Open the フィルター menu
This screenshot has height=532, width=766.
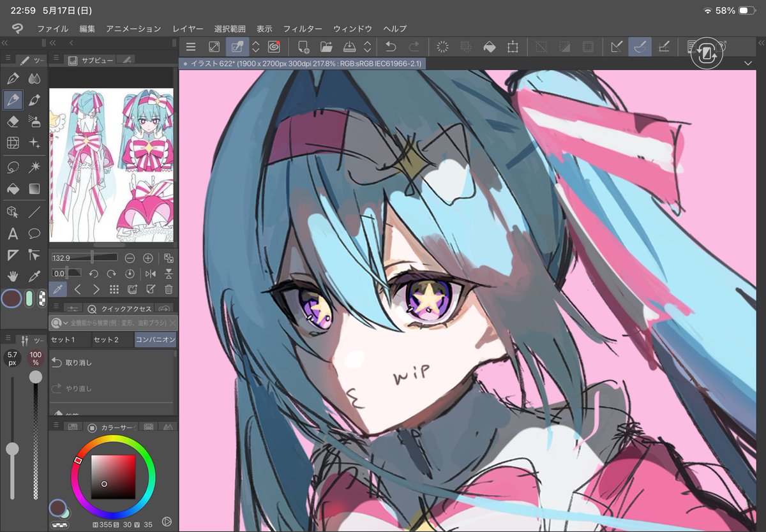click(303, 29)
